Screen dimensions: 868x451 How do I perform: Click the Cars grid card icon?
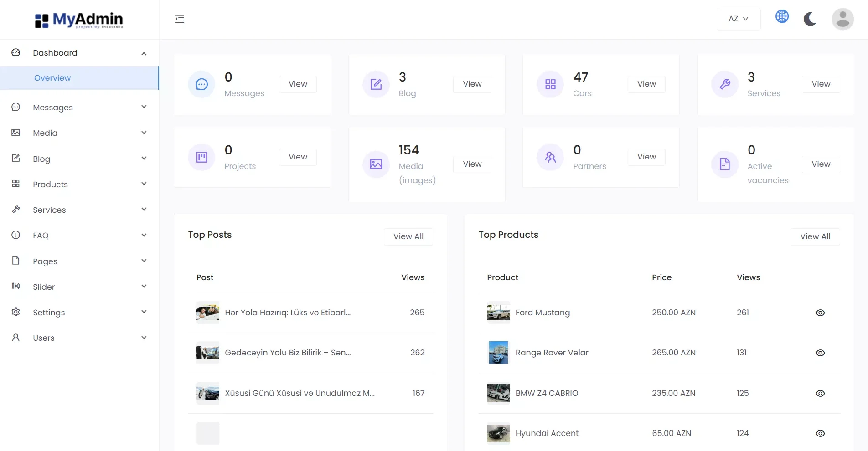click(x=550, y=84)
